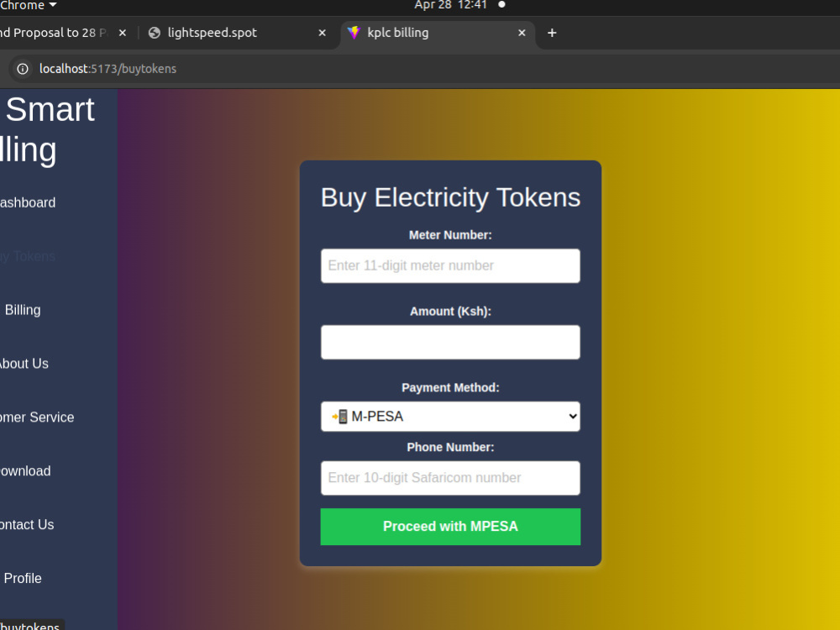Open the Dashboard page from the sidebar
This screenshot has width=840, height=630.
[27, 202]
